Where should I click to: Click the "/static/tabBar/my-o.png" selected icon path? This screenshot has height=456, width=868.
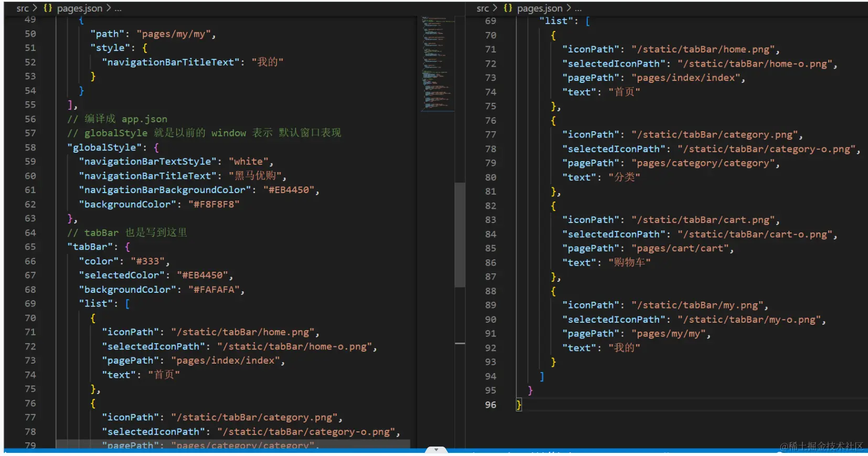pyautogui.click(x=749, y=320)
